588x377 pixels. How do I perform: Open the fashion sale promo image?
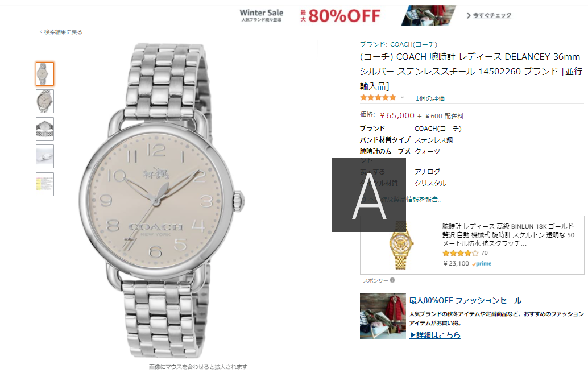coord(383,316)
